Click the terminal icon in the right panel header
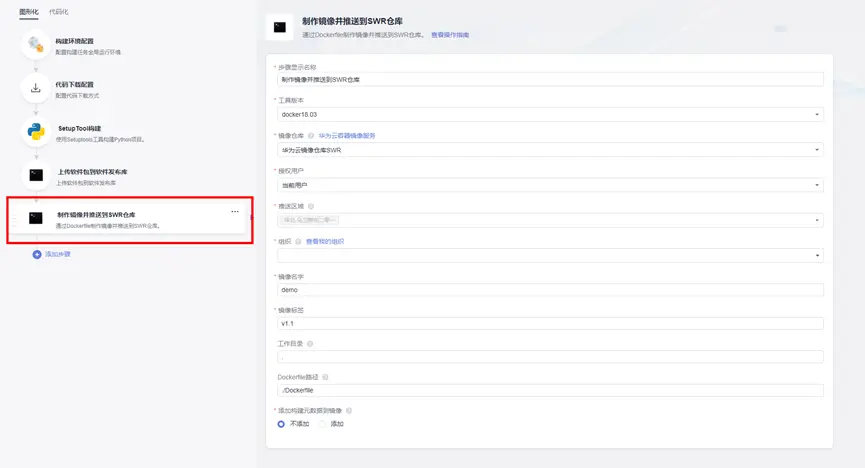This screenshot has width=865, height=468. pos(280,27)
